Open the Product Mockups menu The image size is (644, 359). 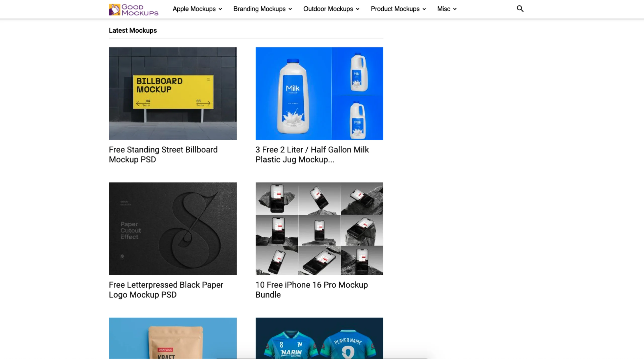click(x=398, y=9)
